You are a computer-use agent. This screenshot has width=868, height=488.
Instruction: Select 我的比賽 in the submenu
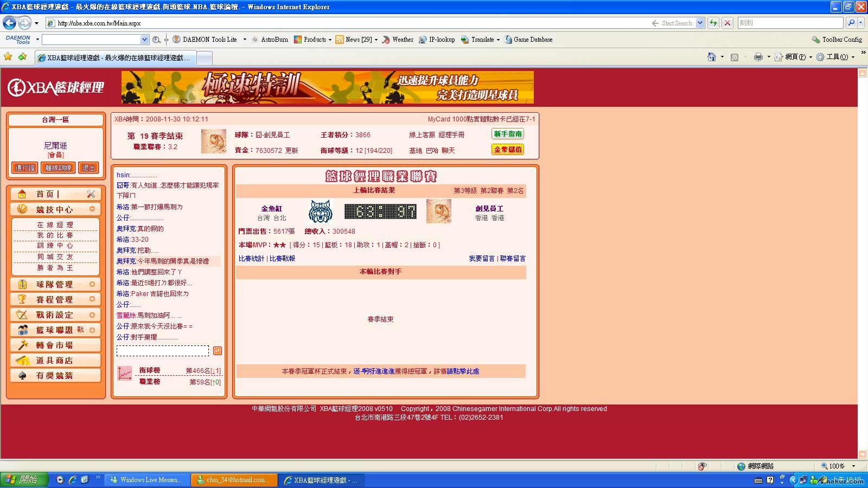click(x=55, y=235)
